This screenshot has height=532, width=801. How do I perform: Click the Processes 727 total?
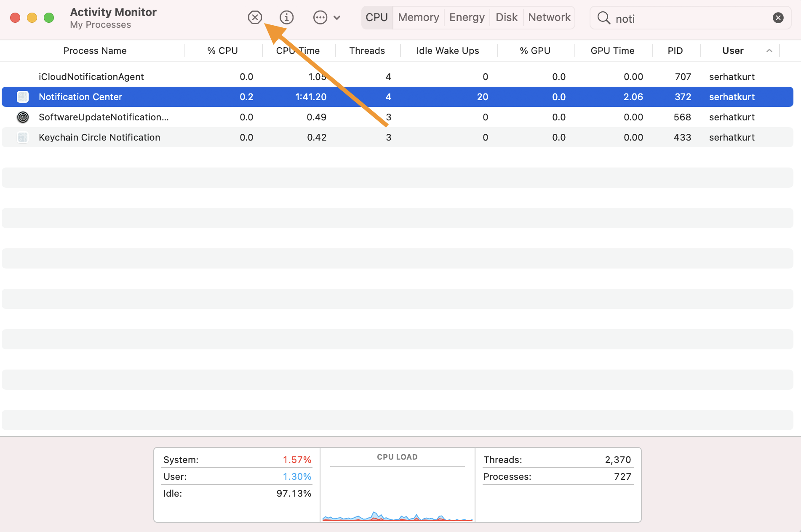tap(558, 476)
